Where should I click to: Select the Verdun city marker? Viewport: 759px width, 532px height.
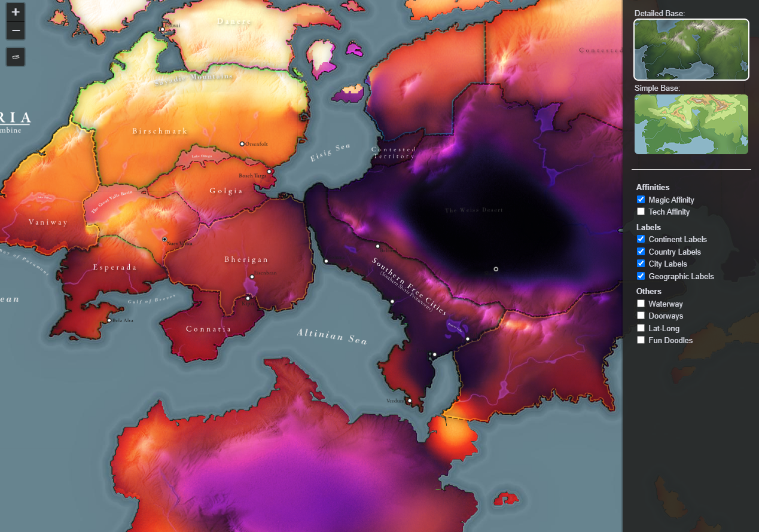click(409, 400)
